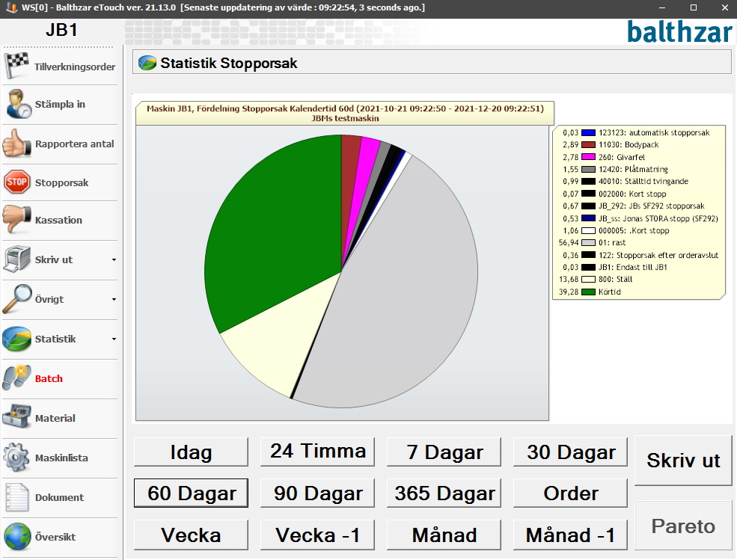Click legend text '002000: Kort stopp'

[632, 194]
